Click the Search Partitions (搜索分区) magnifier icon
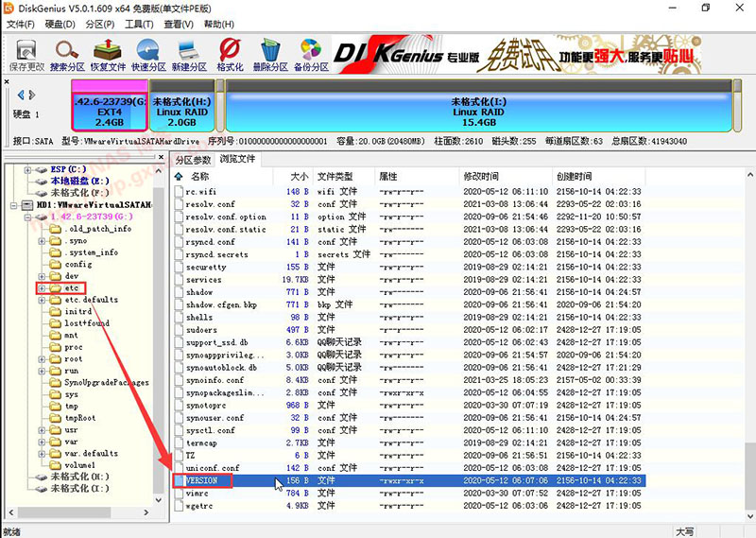The height and width of the screenshot is (538, 756). tap(68, 55)
